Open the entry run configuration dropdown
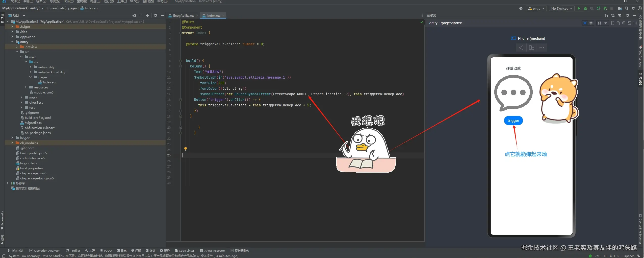This screenshot has width=644, height=258. (x=536, y=8)
